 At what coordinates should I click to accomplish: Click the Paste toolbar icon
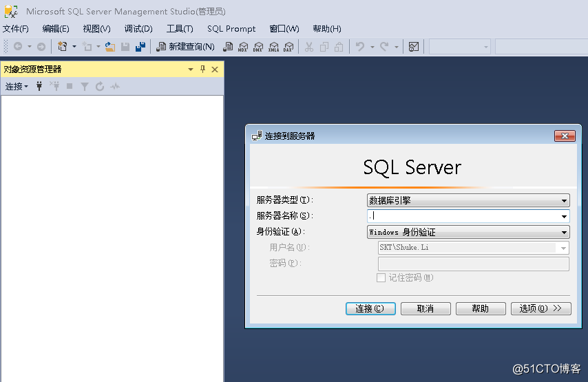(339, 47)
